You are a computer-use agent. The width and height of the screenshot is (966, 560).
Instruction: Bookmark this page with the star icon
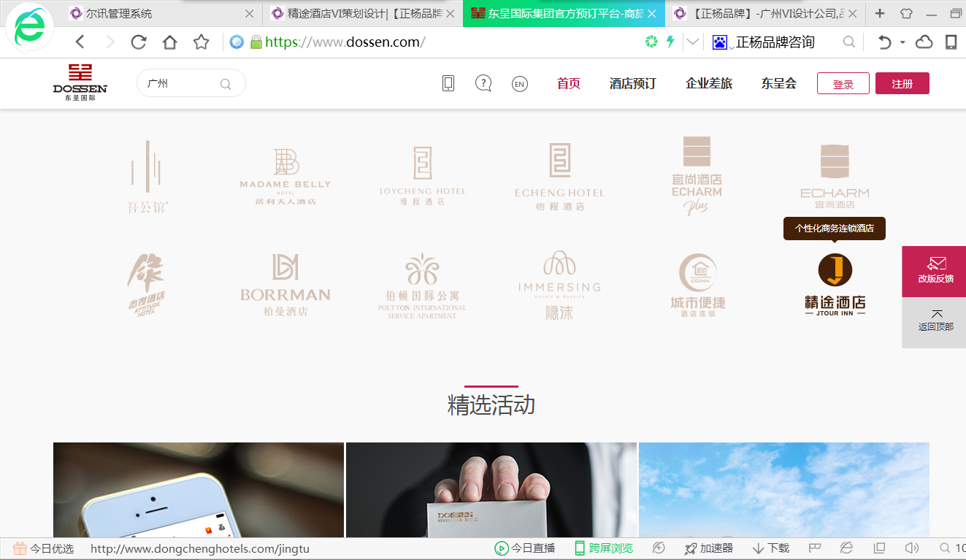tap(202, 42)
